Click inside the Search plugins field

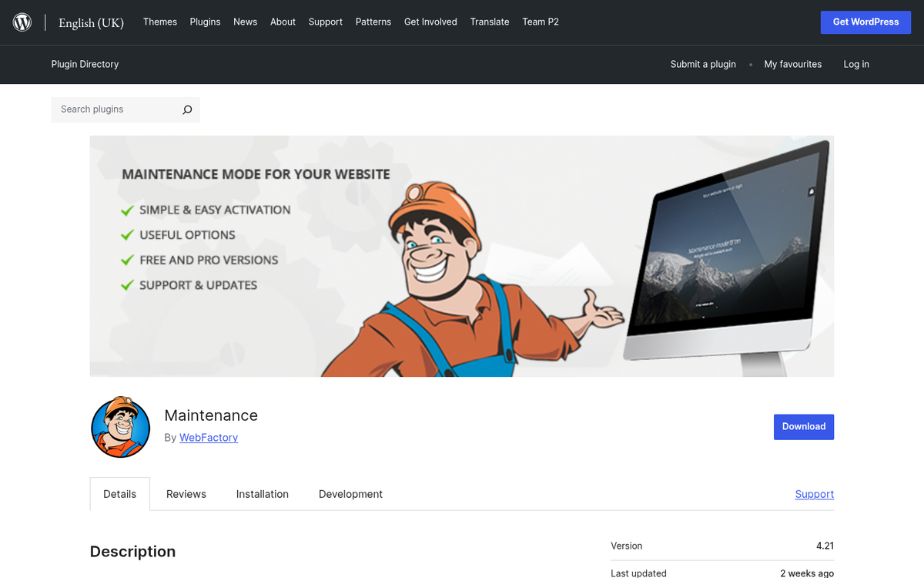coord(115,109)
